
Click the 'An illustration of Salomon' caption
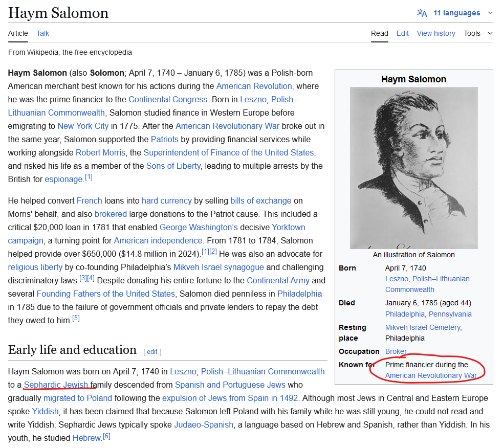pyautogui.click(x=413, y=255)
